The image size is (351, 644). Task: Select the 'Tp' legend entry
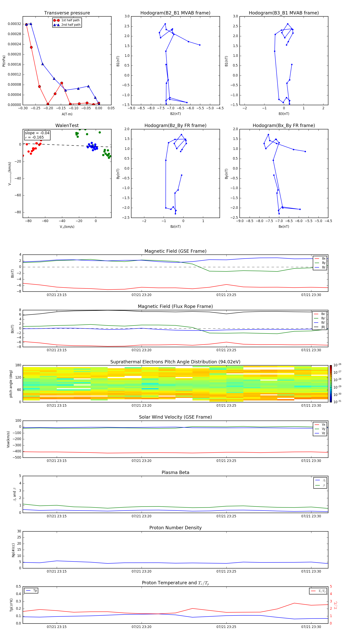tap(31, 591)
